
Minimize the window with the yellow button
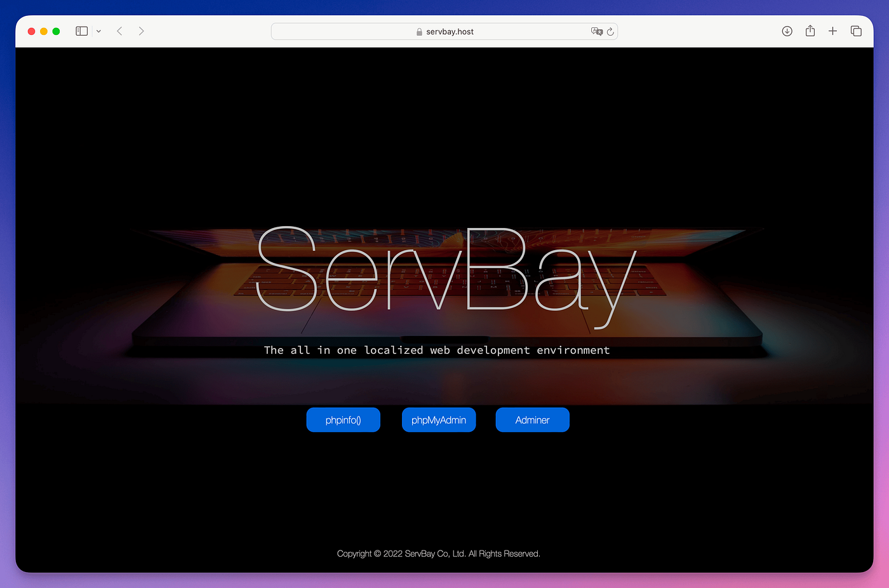coord(44,31)
